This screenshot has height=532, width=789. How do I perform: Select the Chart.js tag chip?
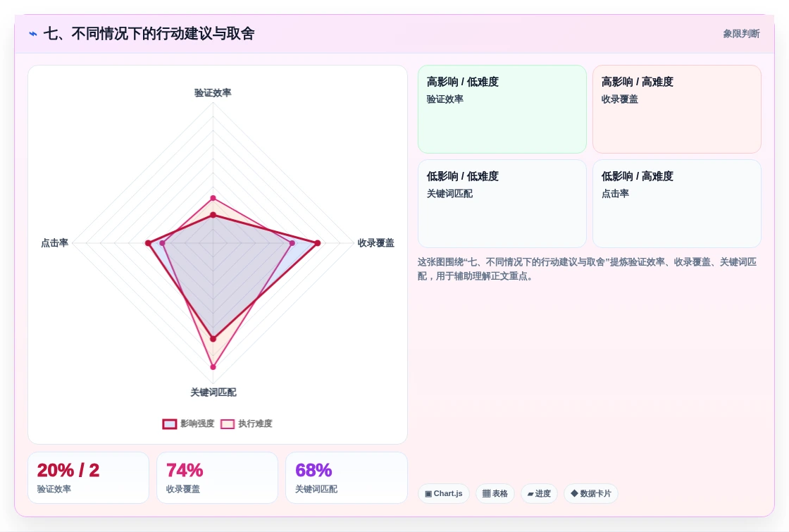coord(444,494)
